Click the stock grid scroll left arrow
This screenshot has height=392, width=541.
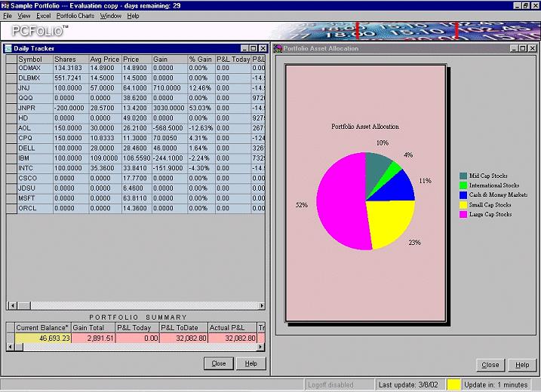click(x=12, y=305)
